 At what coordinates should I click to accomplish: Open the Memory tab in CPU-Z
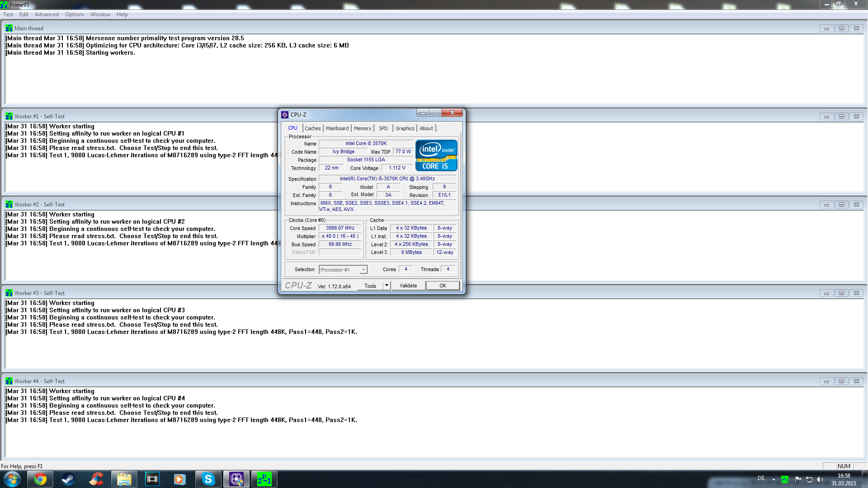coord(362,128)
